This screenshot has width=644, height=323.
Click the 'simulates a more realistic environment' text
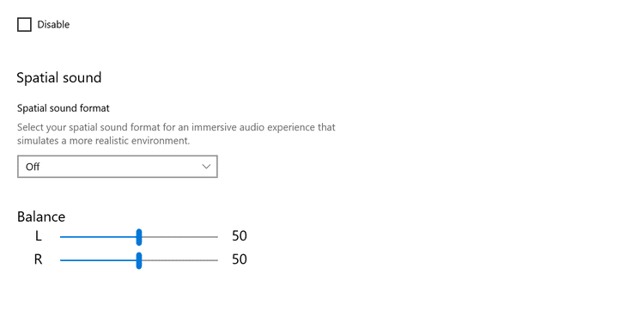click(x=104, y=141)
